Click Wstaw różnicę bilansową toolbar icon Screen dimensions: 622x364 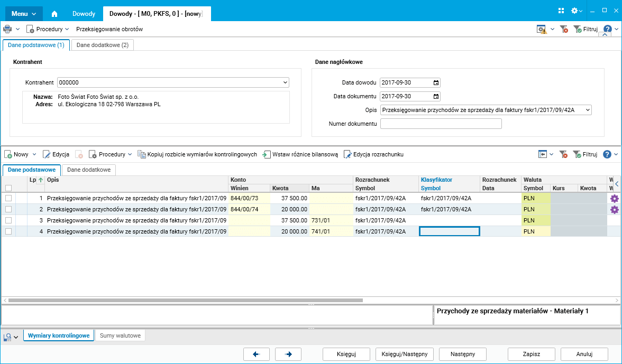coord(267,154)
